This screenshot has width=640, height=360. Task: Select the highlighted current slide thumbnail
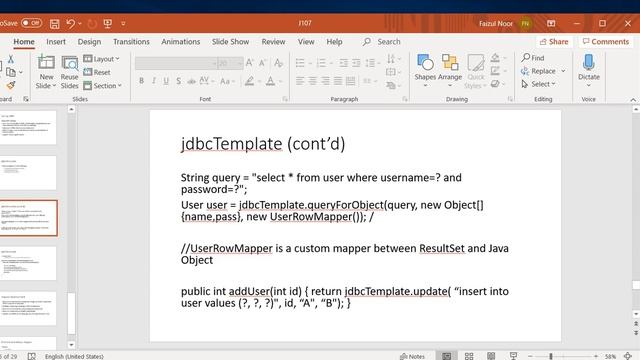tap(29, 218)
